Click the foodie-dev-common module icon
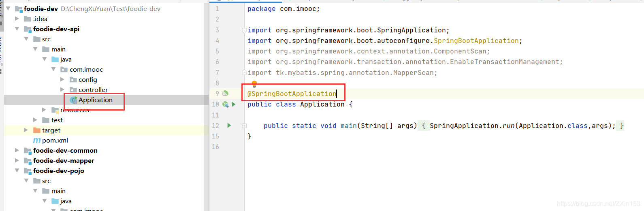Viewport: 644px width, 211px height. pos(28,151)
